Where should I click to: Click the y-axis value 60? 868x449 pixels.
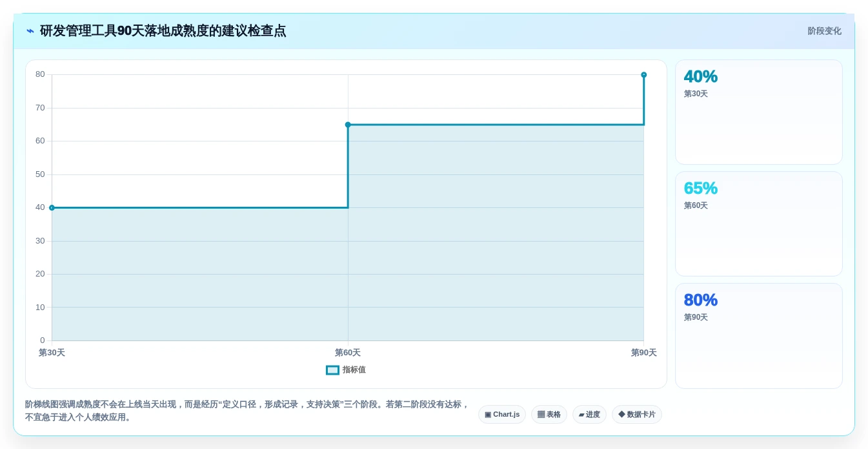40,141
